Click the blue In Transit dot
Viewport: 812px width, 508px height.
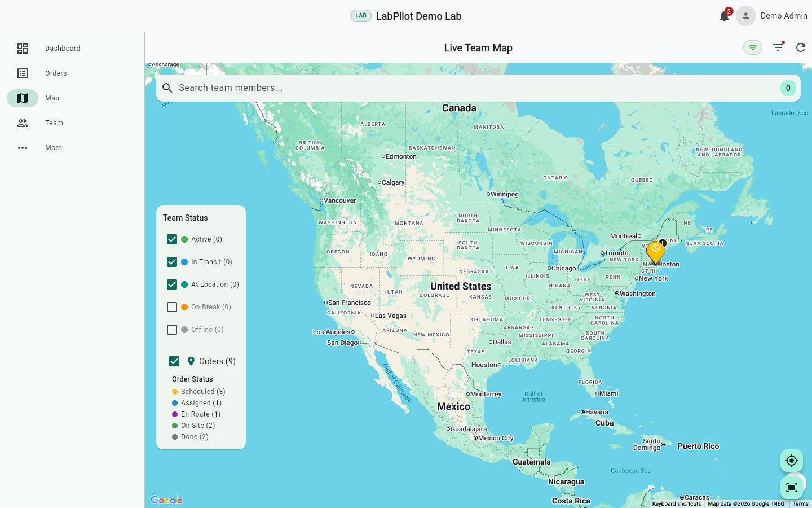pyautogui.click(x=184, y=262)
